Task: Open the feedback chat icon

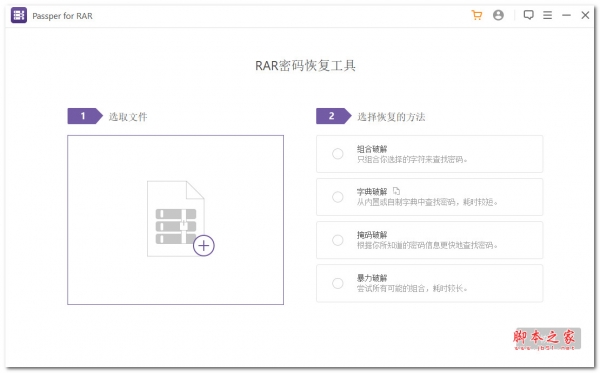Action: pyautogui.click(x=528, y=15)
